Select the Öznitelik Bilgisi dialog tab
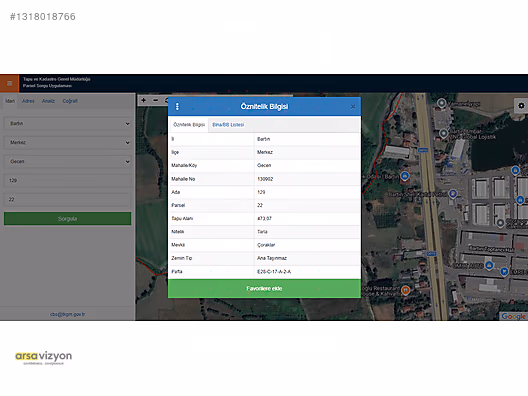Screen dimensions: 528x396 pos(189,125)
